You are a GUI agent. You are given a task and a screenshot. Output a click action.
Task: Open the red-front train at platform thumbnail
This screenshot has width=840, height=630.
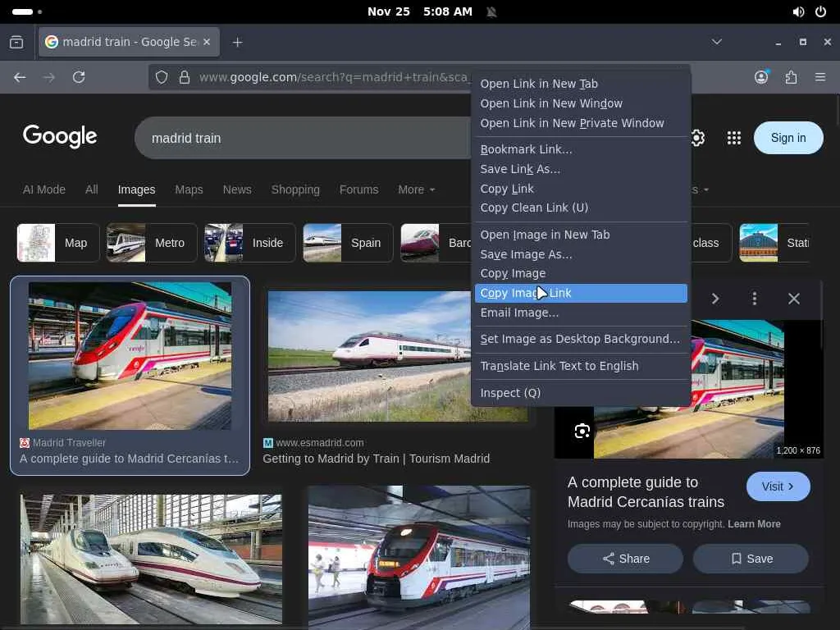tap(419, 557)
